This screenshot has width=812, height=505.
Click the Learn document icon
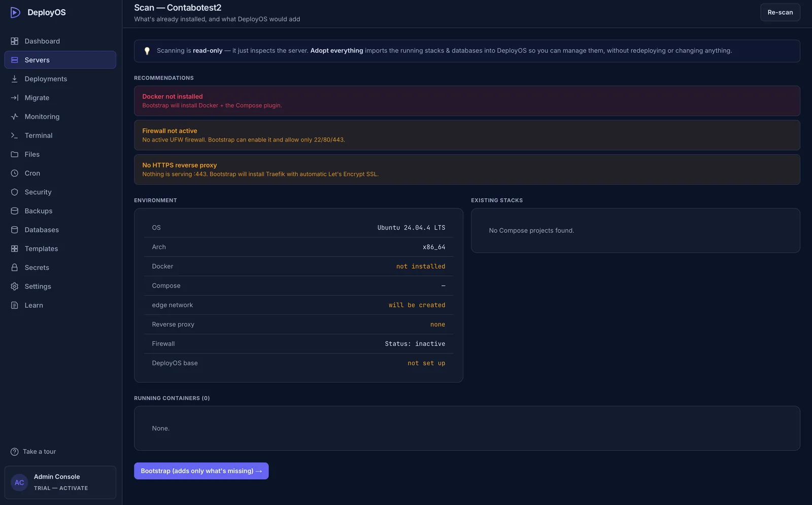[x=15, y=305]
